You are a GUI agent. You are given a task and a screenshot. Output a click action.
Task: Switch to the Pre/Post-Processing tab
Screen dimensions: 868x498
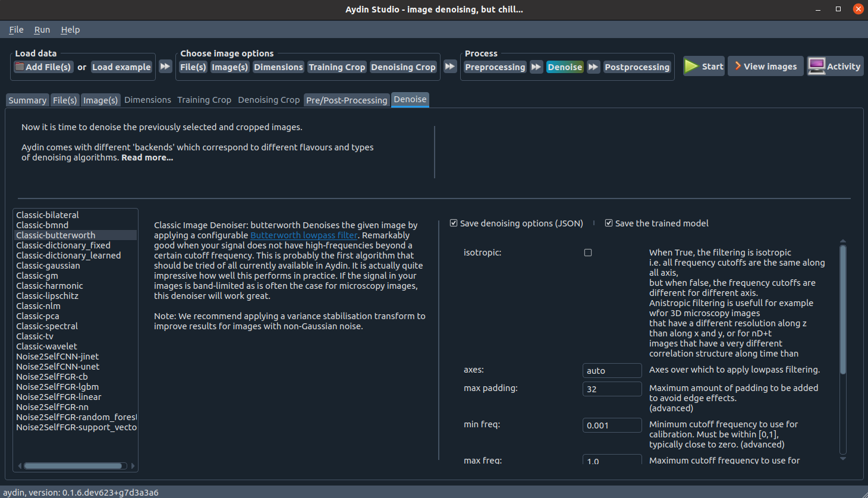pos(347,100)
